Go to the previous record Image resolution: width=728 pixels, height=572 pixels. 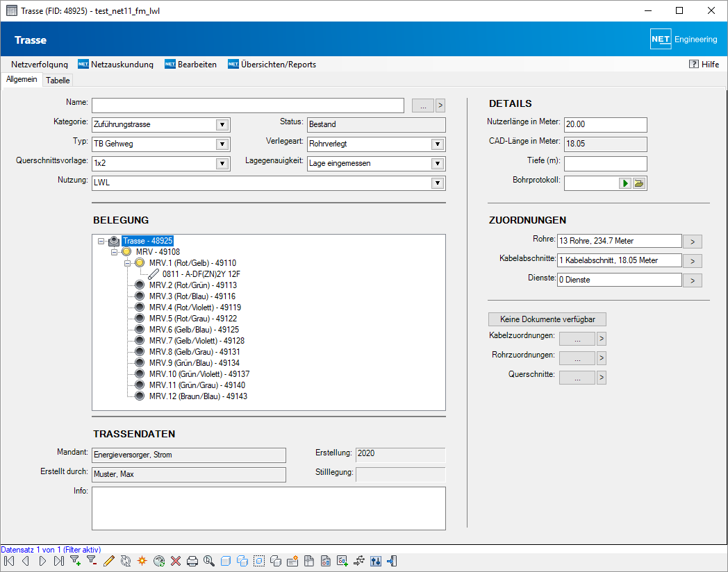26,562
